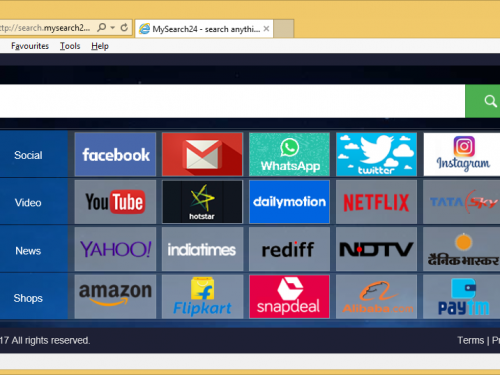Viewport: 500px width, 375px height.
Task: Open the Yahoo! news tile
Action: (115, 249)
